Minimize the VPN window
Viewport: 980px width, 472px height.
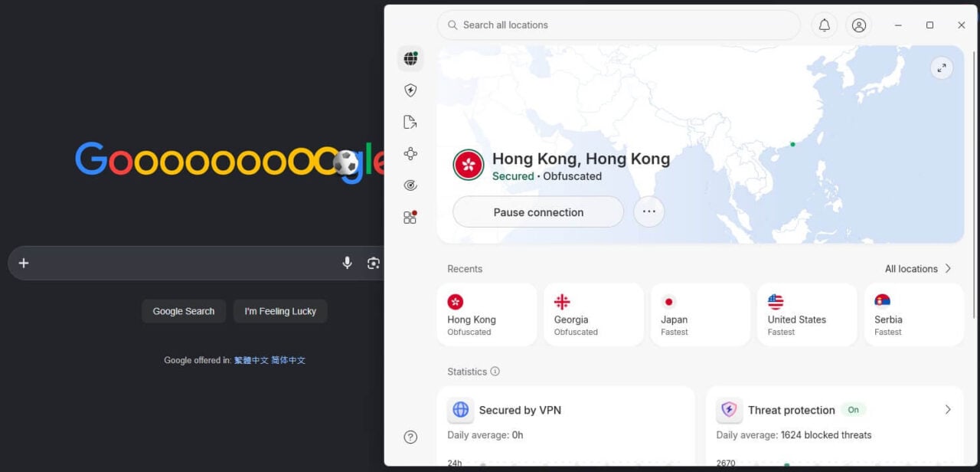pos(898,25)
